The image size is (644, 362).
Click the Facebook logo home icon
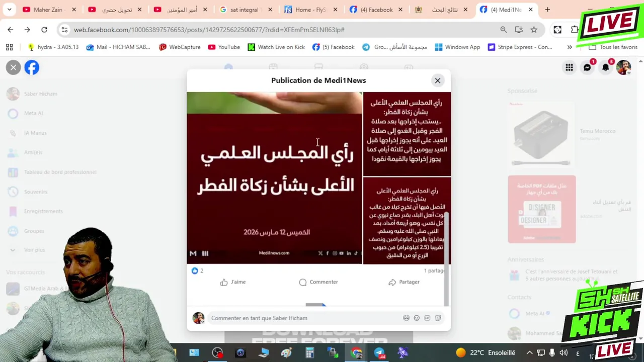point(32,67)
